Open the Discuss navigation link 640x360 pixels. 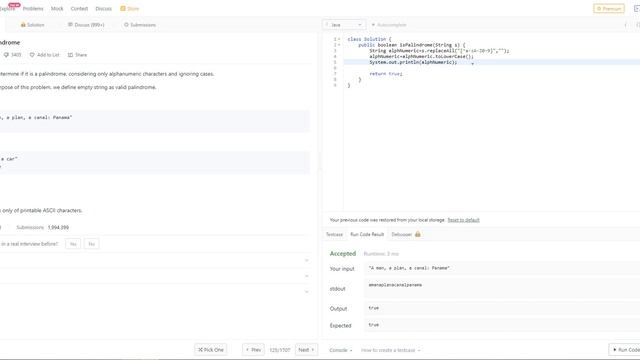point(103,9)
